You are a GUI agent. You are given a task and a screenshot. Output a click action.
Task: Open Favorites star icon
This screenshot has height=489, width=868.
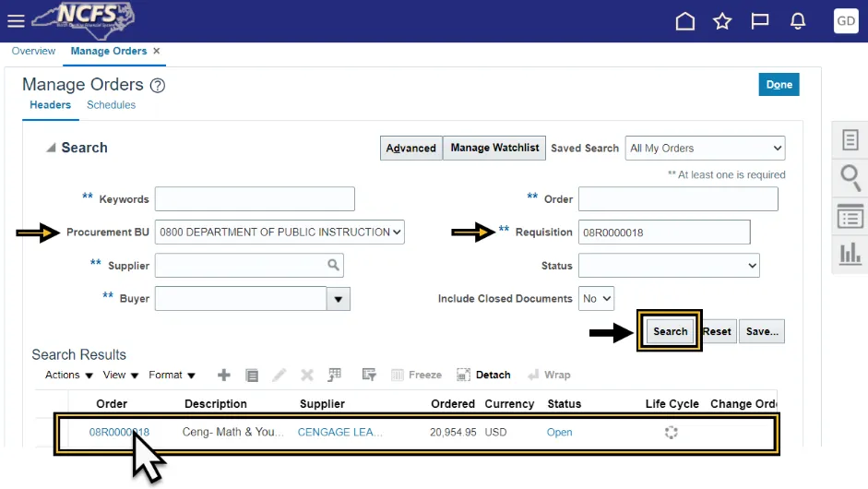722,21
